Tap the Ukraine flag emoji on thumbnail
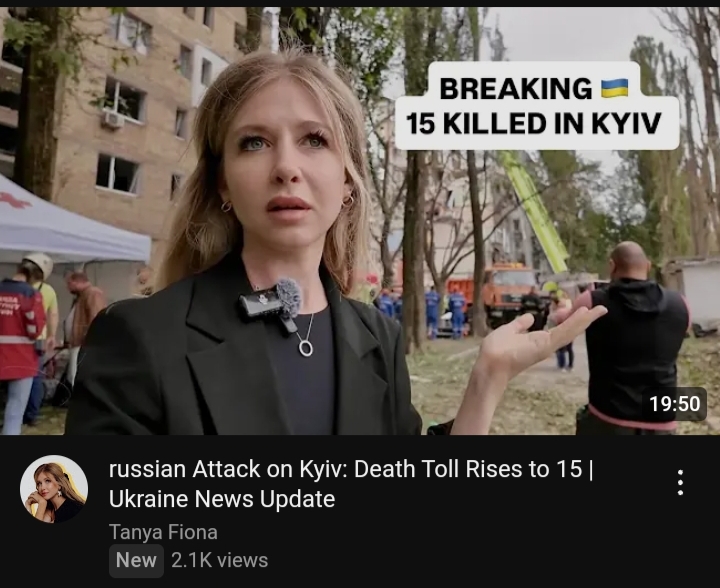720x588 pixels. (x=615, y=88)
